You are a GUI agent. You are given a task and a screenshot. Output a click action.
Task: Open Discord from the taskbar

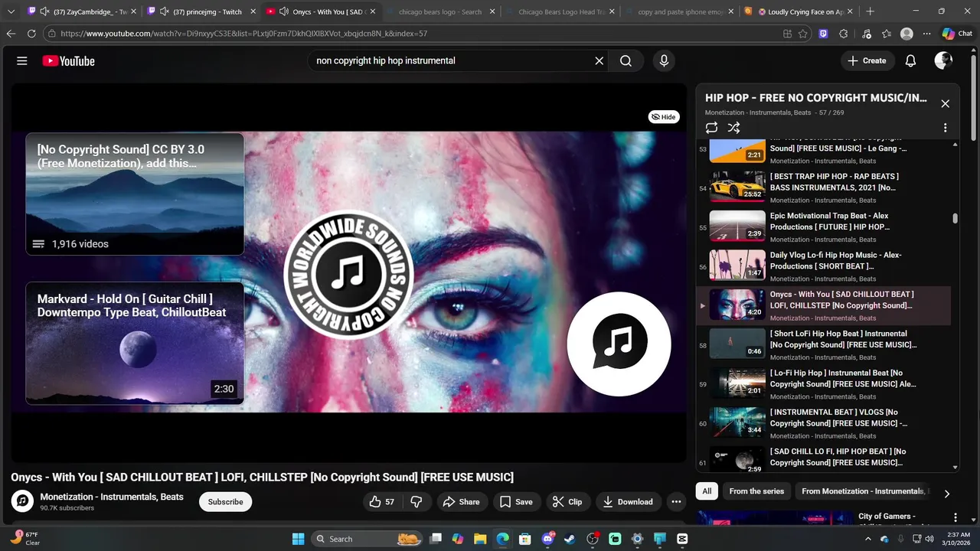click(x=547, y=539)
